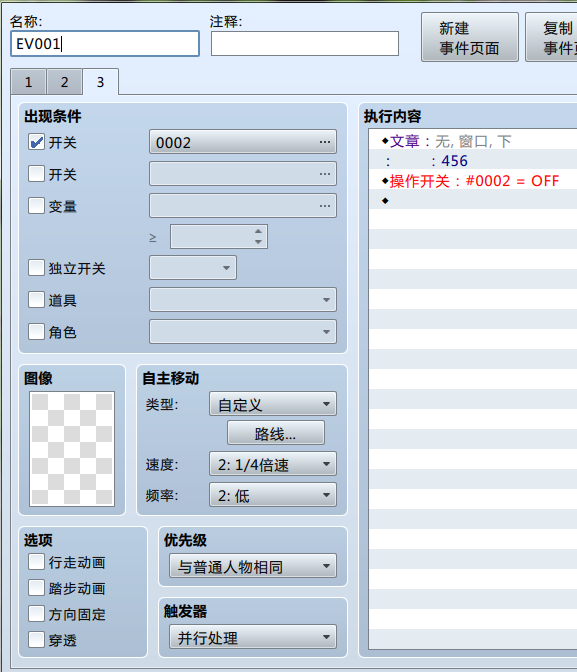Tick the 角色 condition checkbox
The image size is (577, 672).
(36, 331)
